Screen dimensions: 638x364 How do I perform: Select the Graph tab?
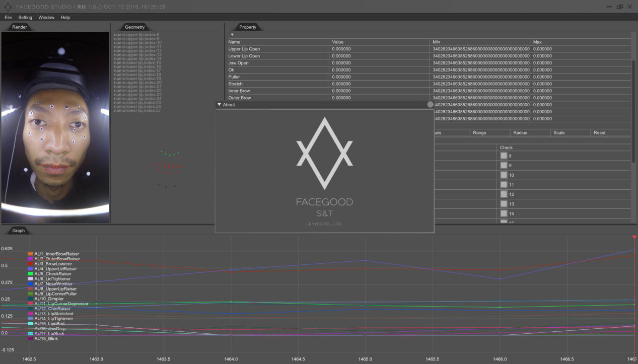click(x=18, y=231)
